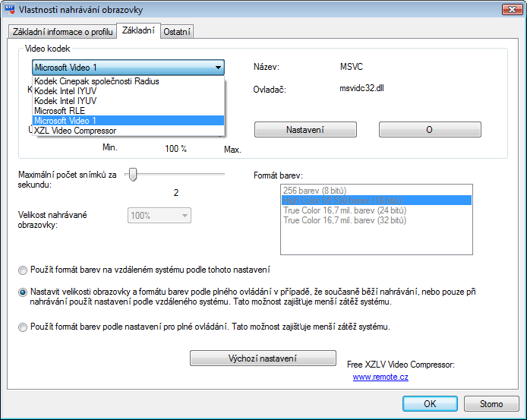Enable Použít formát barev na vzdáleném systému
The height and width of the screenshot is (420, 527).
click(x=23, y=270)
